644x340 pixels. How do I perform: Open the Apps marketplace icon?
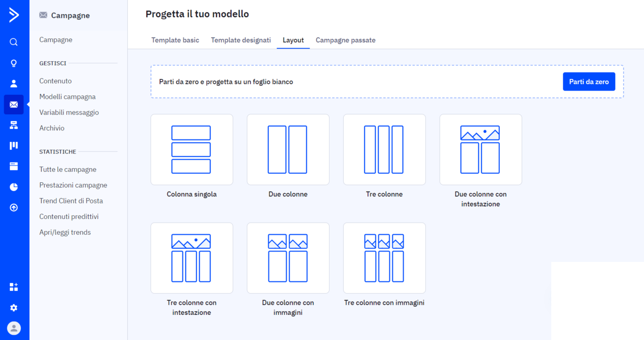(14, 287)
